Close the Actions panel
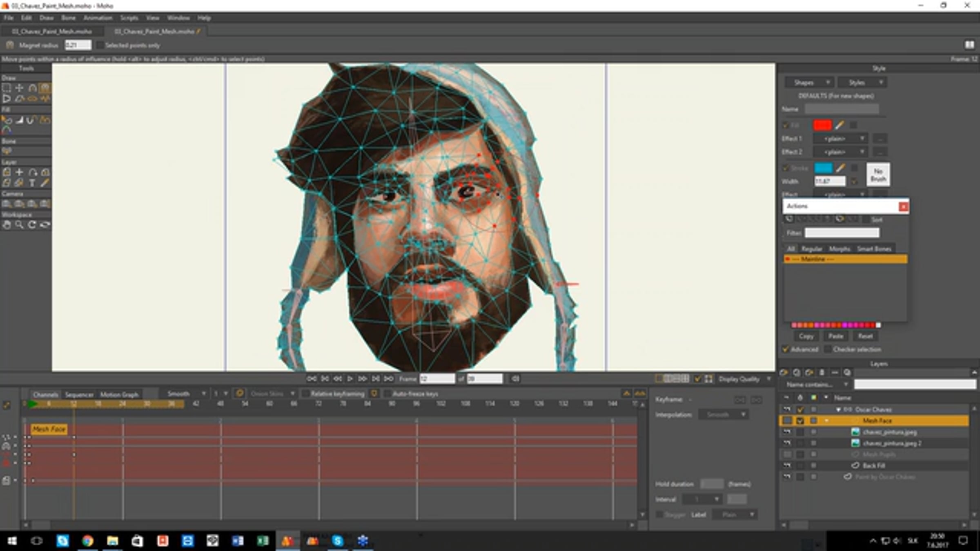Viewport: 980px width, 551px height. coord(903,207)
